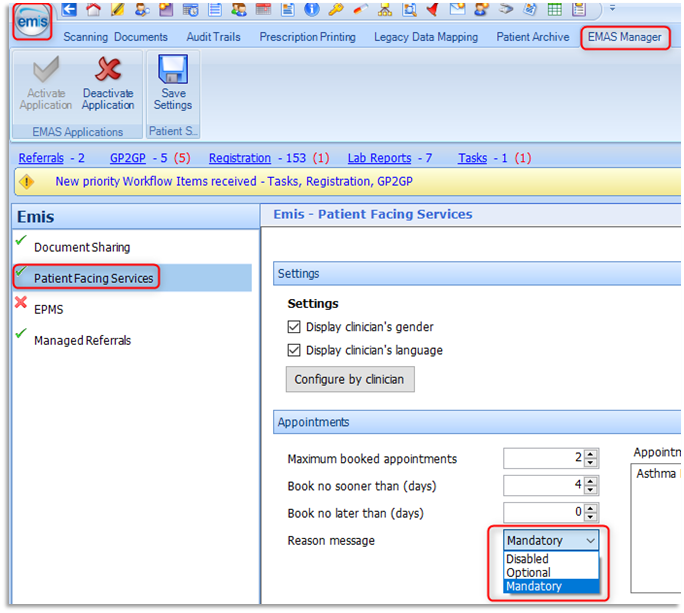The image size is (684, 613).
Task: Click Deactivate Application red cross
Action: (108, 83)
